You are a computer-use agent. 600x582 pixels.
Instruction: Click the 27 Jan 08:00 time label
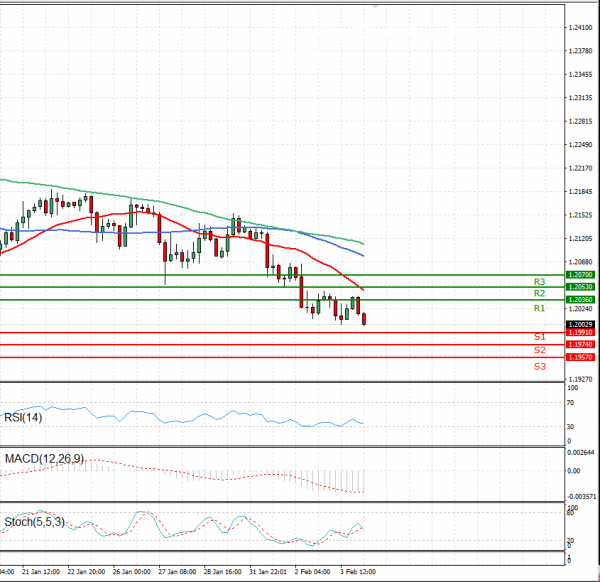(x=177, y=572)
